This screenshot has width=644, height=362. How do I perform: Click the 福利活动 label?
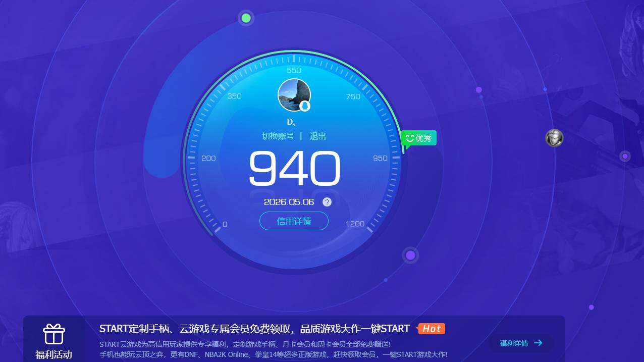click(53, 355)
